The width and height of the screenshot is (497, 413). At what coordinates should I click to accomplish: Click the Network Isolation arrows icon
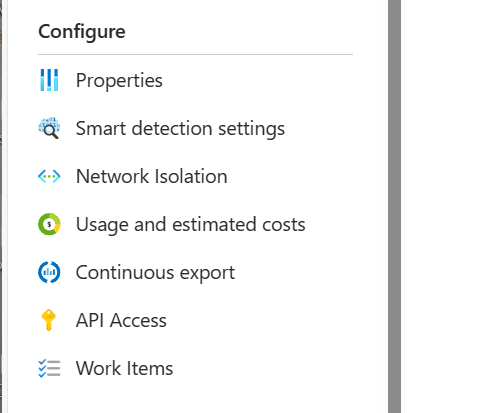coord(49,176)
